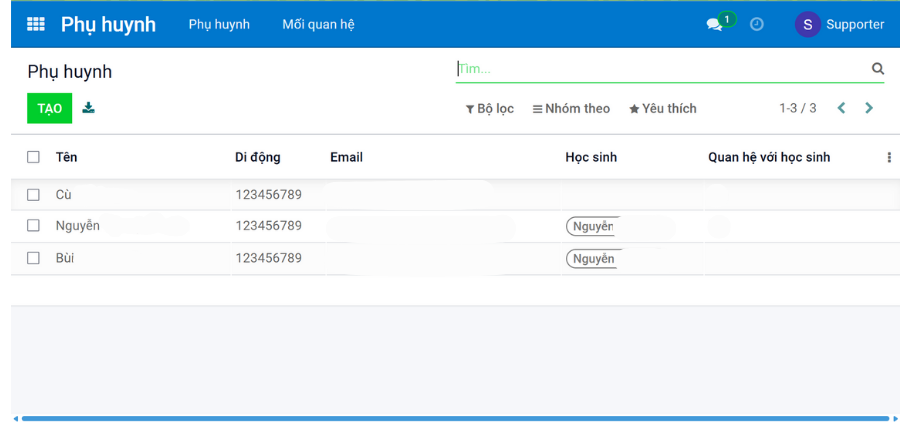The height and width of the screenshot is (429, 900).
Task: Open the apps grid menu icon
Action: (x=36, y=24)
